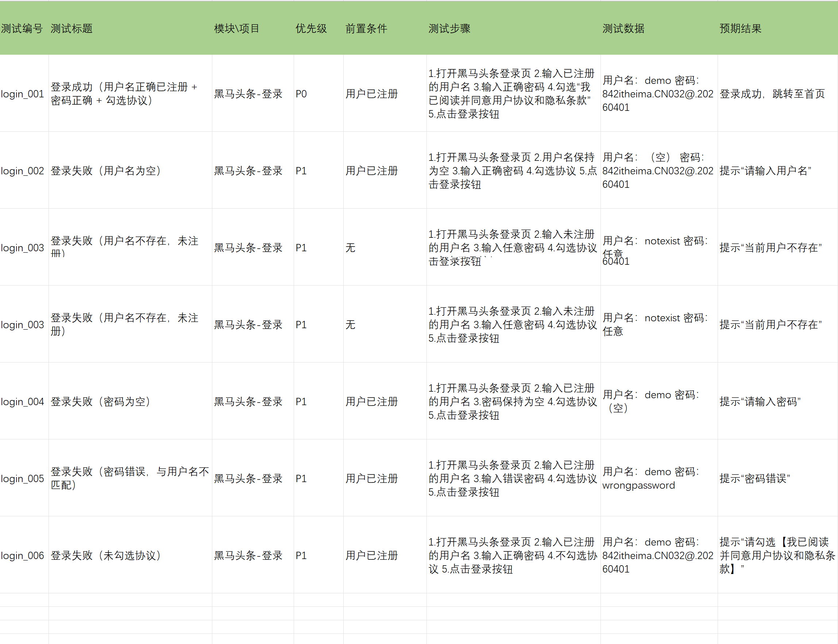Select the 测试步骤 header cell
This screenshot has height=644, width=838.
[x=514, y=28]
